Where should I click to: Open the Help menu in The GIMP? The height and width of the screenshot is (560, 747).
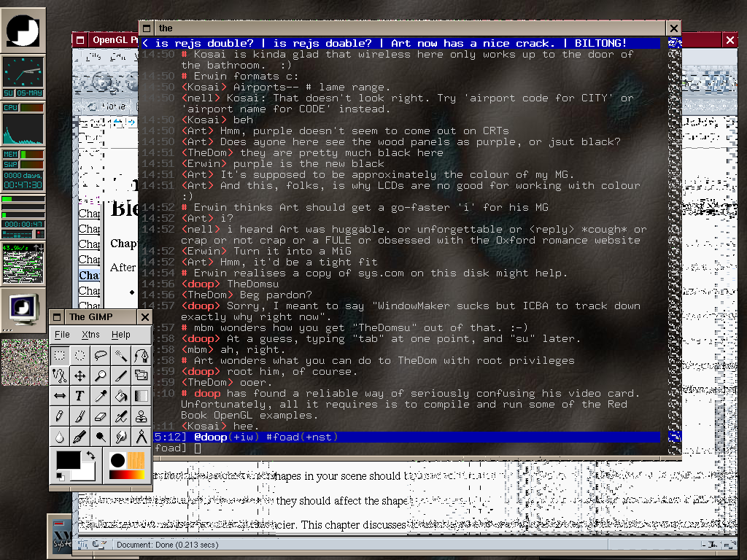pyautogui.click(x=120, y=335)
